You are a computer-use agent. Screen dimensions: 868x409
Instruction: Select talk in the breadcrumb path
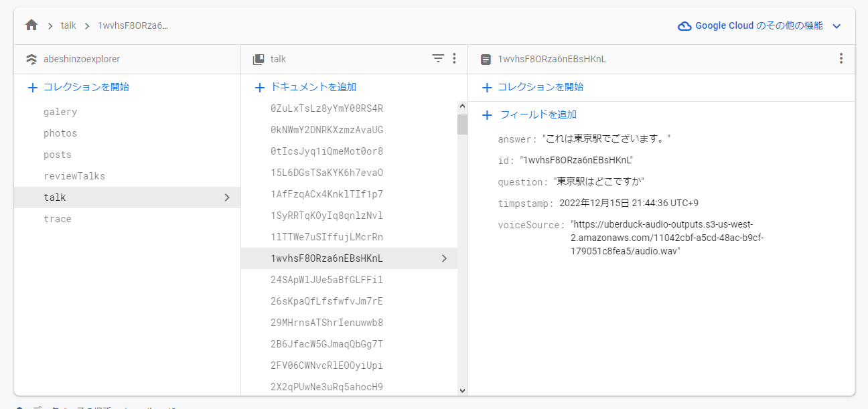(x=68, y=25)
